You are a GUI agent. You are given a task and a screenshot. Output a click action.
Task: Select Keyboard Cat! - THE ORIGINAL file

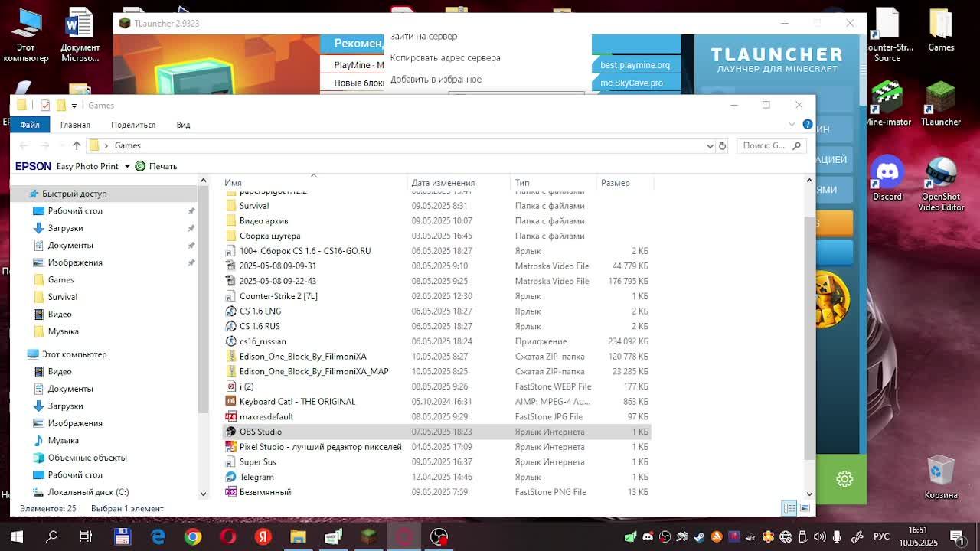click(x=297, y=402)
